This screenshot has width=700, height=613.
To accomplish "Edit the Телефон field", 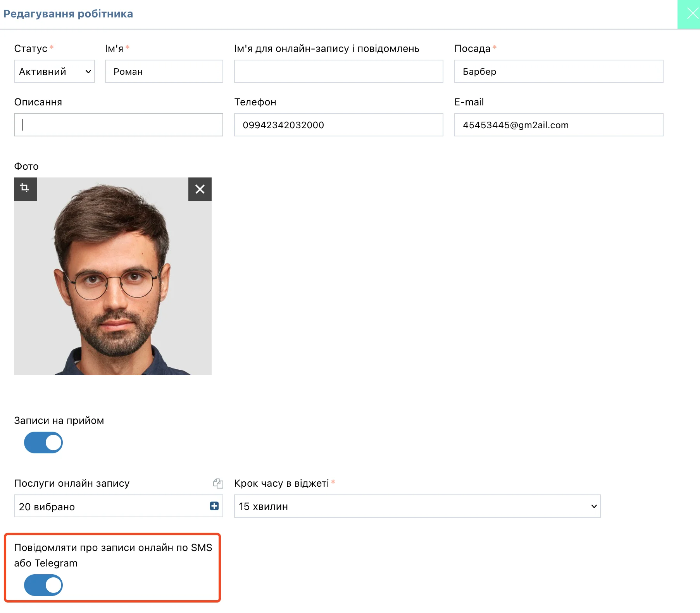I will click(x=339, y=125).
